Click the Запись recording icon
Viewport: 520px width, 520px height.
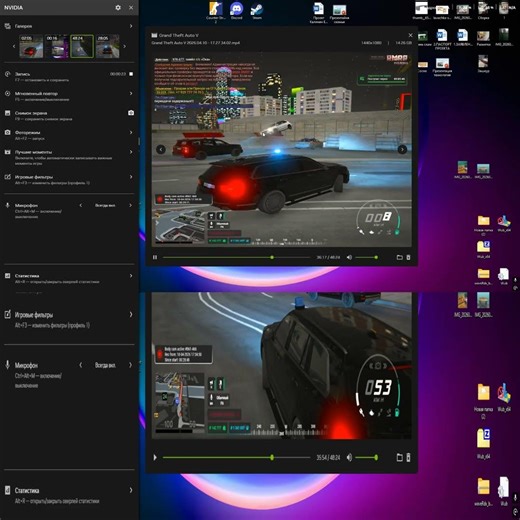(7, 74)
